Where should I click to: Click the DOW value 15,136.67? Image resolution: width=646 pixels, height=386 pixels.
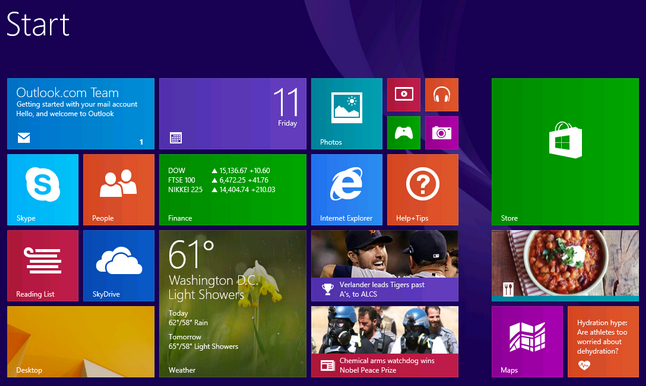(x=233, y=171)
